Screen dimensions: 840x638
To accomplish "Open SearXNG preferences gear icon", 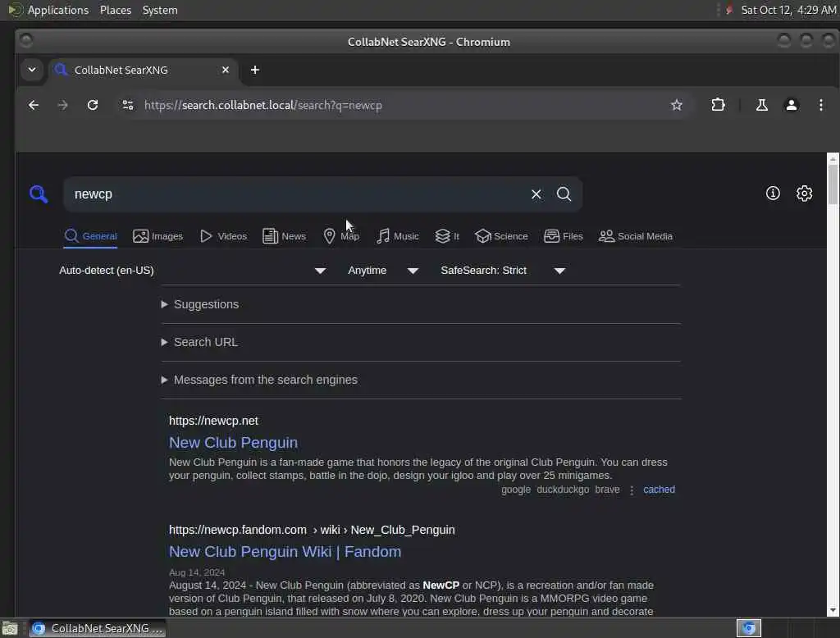I will click(x=804, y=194).
